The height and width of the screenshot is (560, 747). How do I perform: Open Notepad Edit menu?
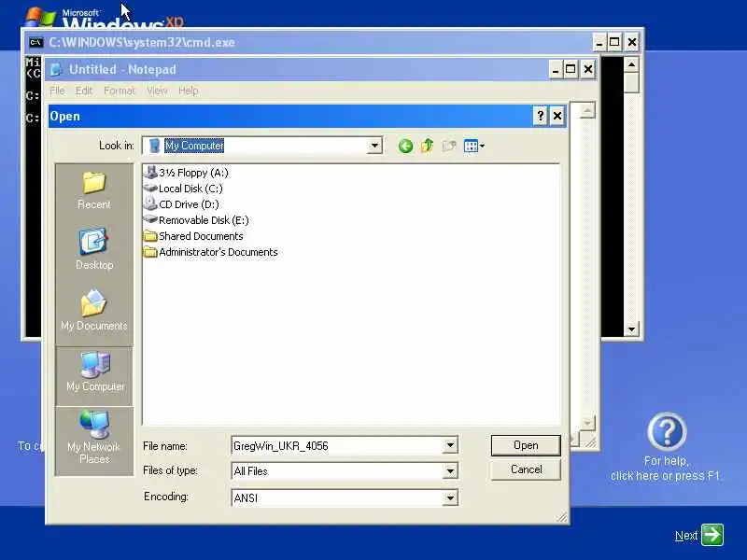[84, 91]
